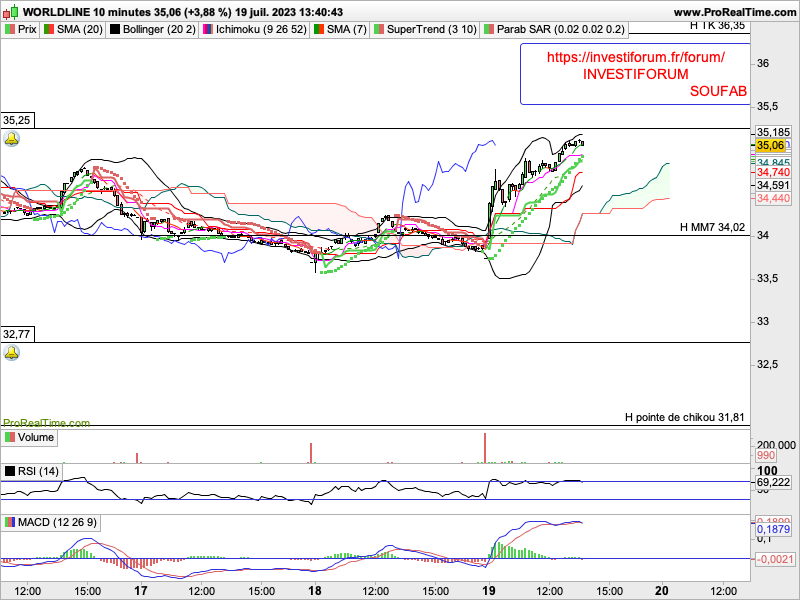Click the candlestick icon beside WORLDLINE title
Screen dimensions: 800x600
point(10,11)
